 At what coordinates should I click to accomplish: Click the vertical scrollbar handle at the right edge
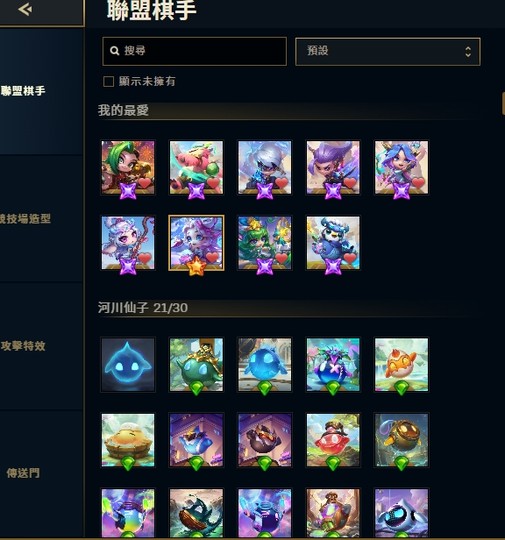[x=503, y=103]
